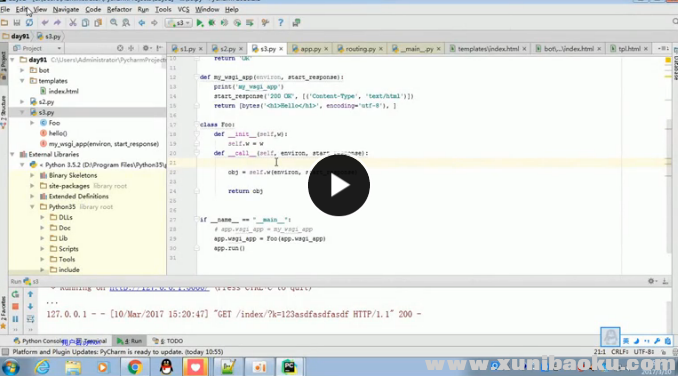Open Project panel settings gear
The image size is (678, 376).
[146, 48]
